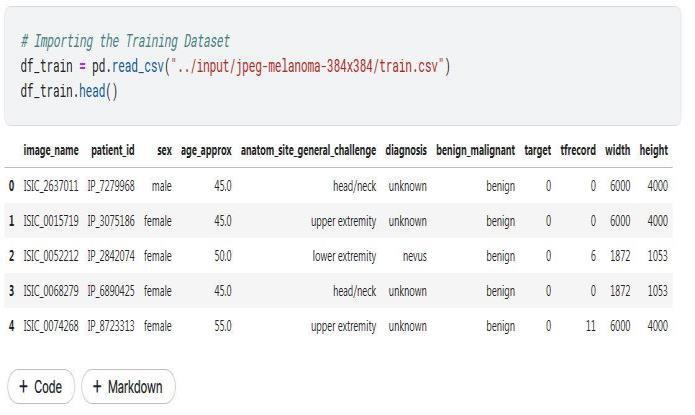This screenshot has width=695, height=415.
Task: Click the target column header
Action: [537, 150]
